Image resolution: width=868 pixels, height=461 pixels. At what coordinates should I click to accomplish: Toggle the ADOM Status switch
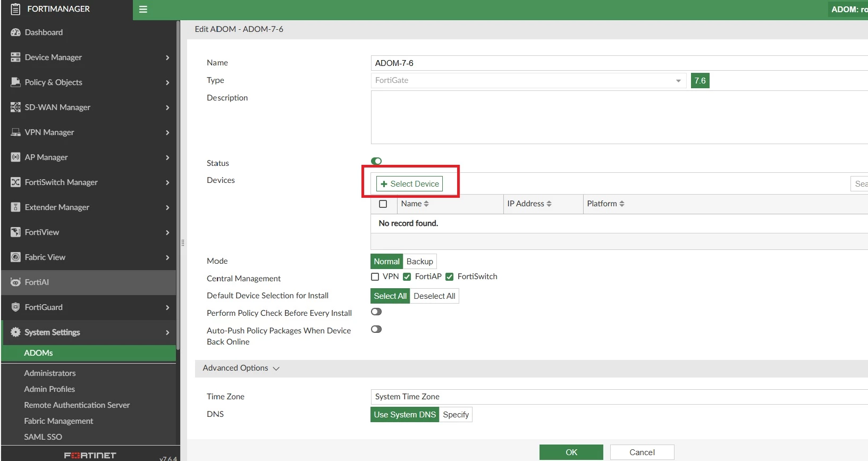[x=376, y=161]
